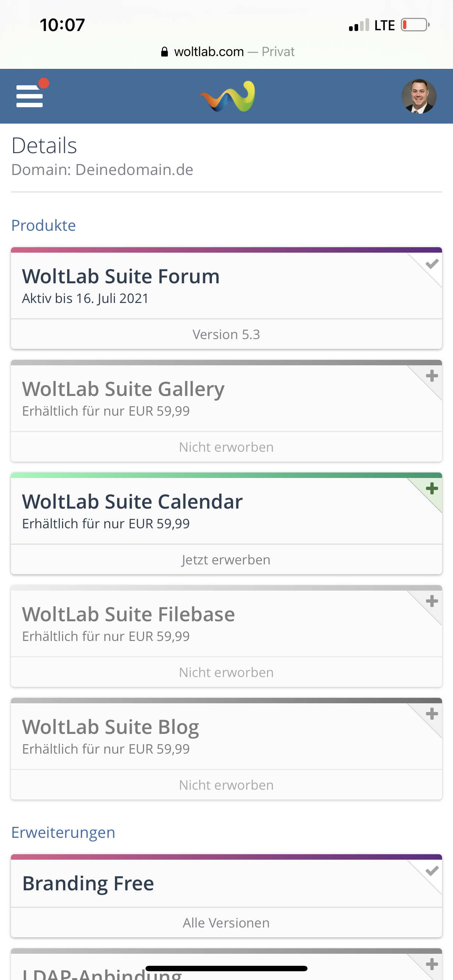Screen dimensions: 453x980
Task: Tap "Nicht erworben" under Suite Gallery
Action: pyautogui.click(x=226, y=447)
